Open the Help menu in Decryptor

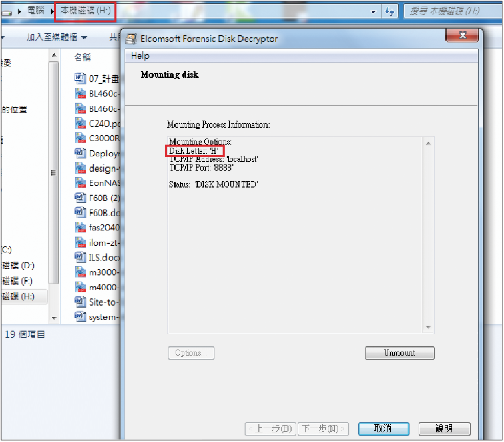140,56
